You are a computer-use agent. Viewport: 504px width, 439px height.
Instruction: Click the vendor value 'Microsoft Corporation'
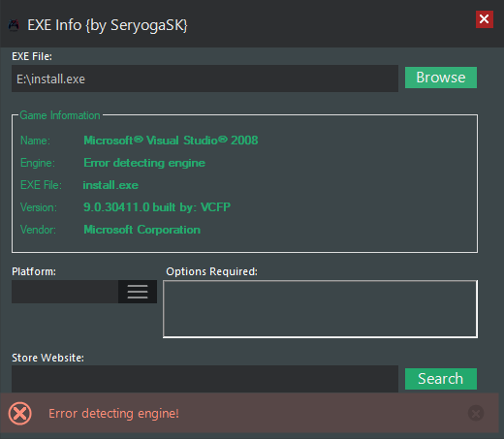(142, 230)
